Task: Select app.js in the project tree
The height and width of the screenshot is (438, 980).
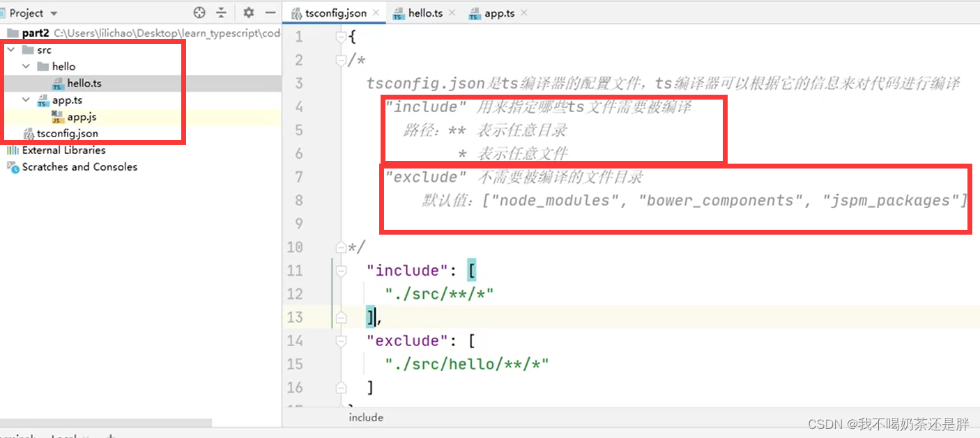Action: pos(82,116)
